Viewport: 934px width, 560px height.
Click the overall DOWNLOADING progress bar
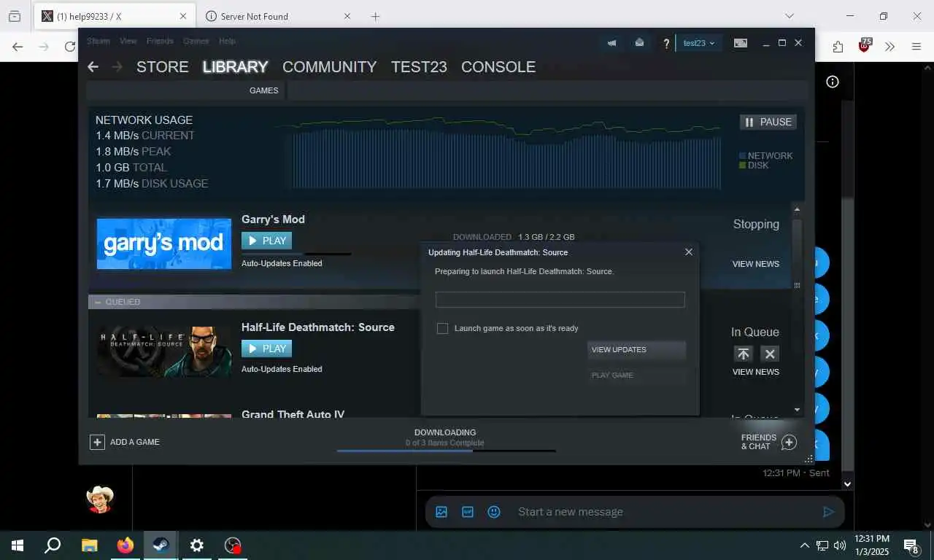(x=446, y=451)
